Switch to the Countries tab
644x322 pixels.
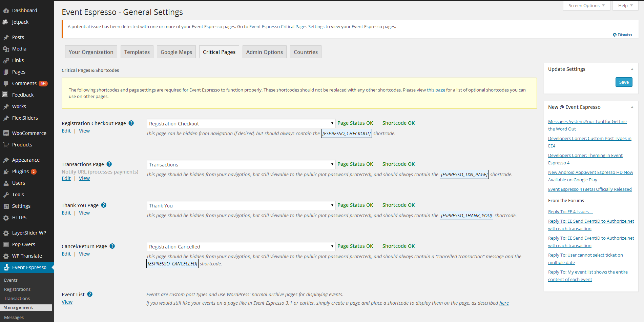[x=306, y=52]
